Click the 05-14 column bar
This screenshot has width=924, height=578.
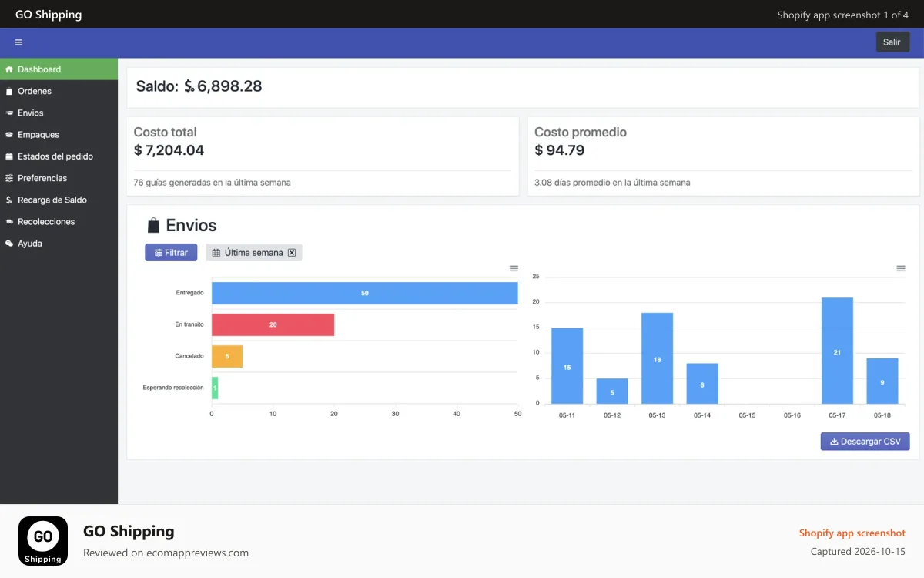click(x=702, y=384)
